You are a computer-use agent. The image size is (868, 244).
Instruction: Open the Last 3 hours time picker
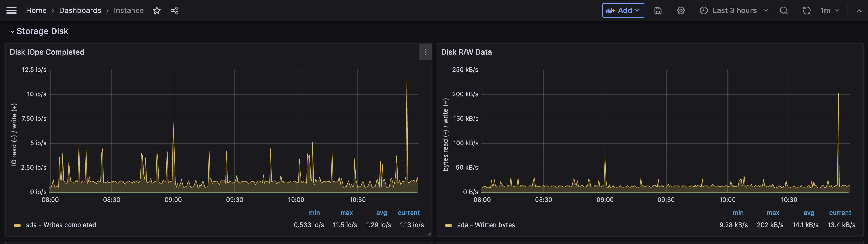(x=734, y=10)
